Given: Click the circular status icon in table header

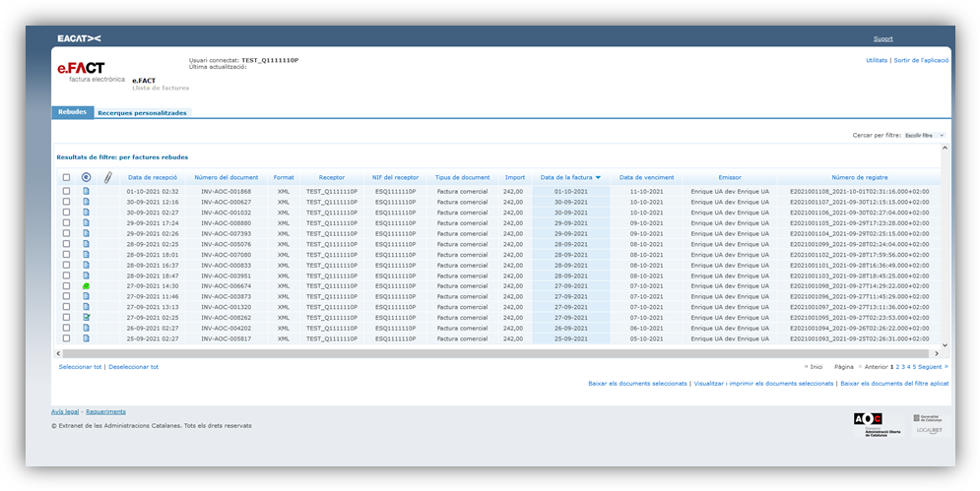Looking at the screenshot, I should click(86, 177).
